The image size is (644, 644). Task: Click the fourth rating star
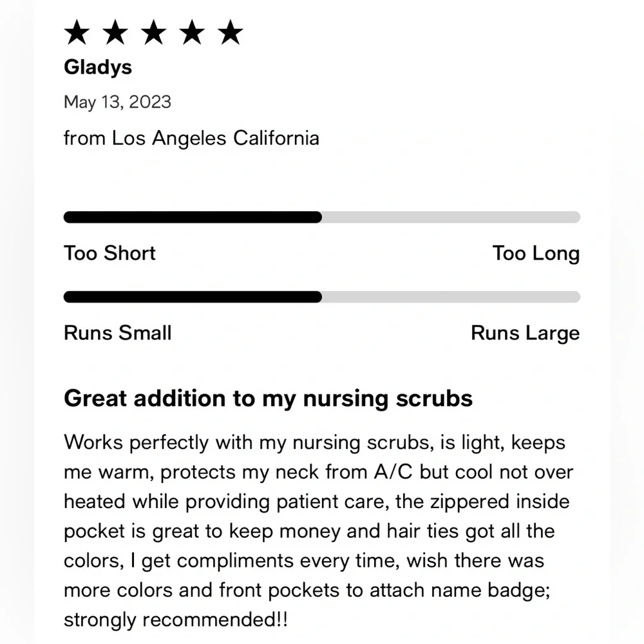click(192, 32)
